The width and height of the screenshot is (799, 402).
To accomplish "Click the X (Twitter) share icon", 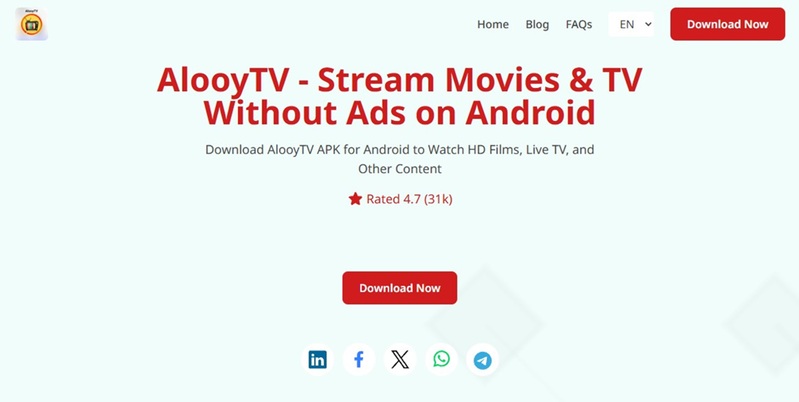I will click(400, 360).
